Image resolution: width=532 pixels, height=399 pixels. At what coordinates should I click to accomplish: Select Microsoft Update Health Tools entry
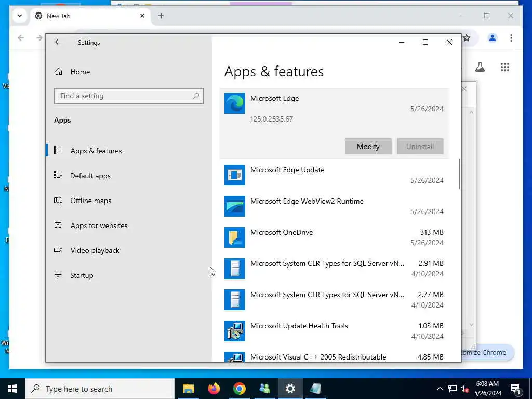click(334, 331)
